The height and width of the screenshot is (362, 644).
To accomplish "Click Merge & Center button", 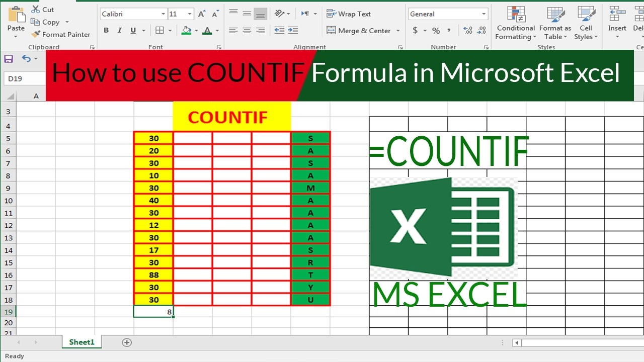I will point(359,31).
